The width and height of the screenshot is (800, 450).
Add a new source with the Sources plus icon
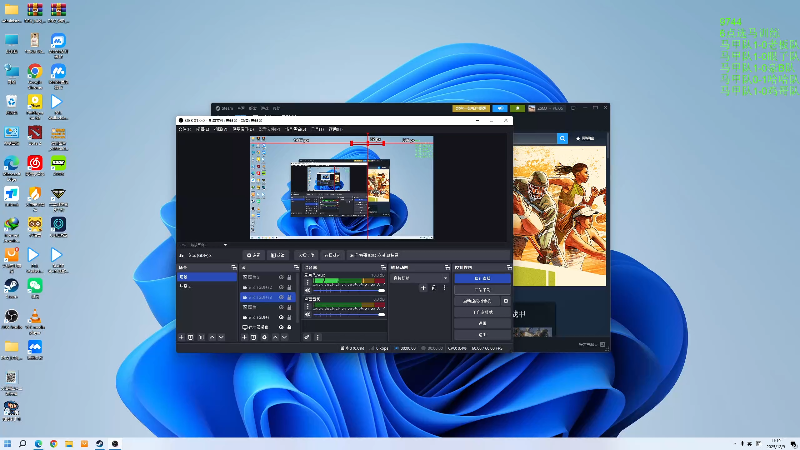244,337
